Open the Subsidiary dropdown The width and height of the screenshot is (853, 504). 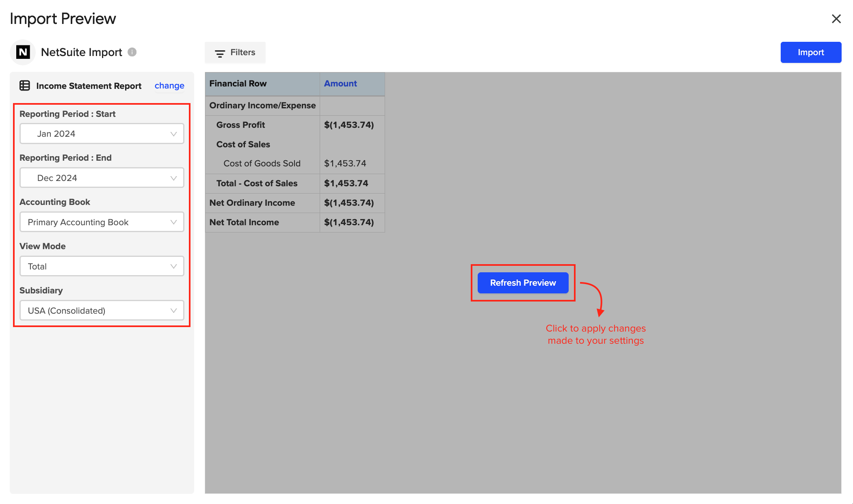click(x=102, y=311)
